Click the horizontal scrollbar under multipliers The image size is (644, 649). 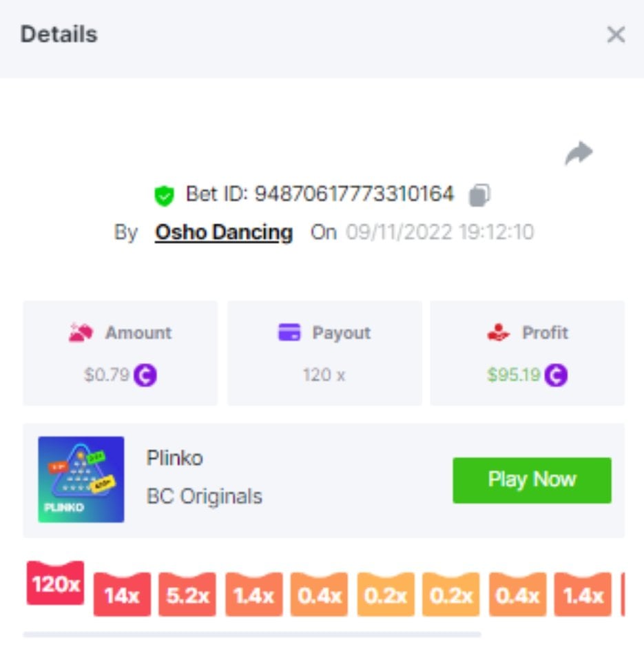click(x=252, y=635)
